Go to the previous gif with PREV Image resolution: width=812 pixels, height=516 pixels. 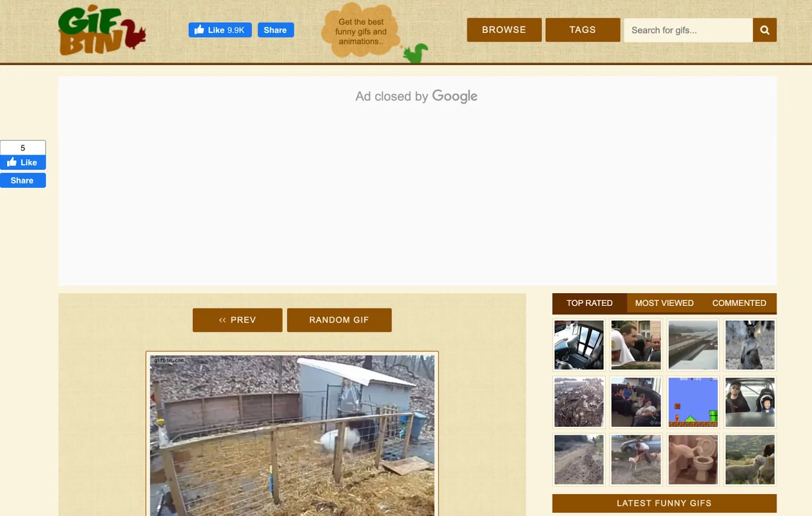click(x=238, y=320)
